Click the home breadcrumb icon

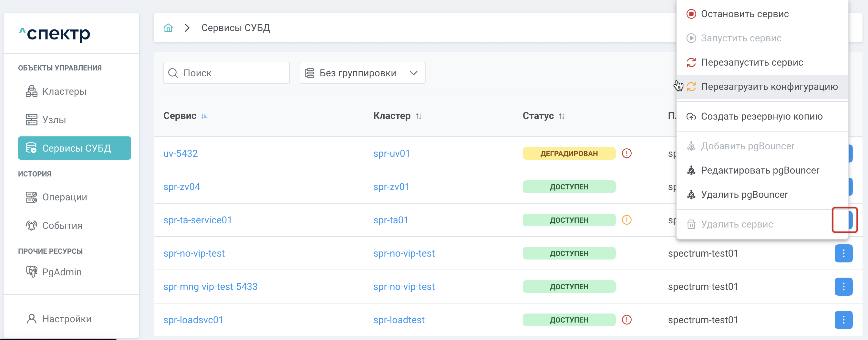click(168, 28)
